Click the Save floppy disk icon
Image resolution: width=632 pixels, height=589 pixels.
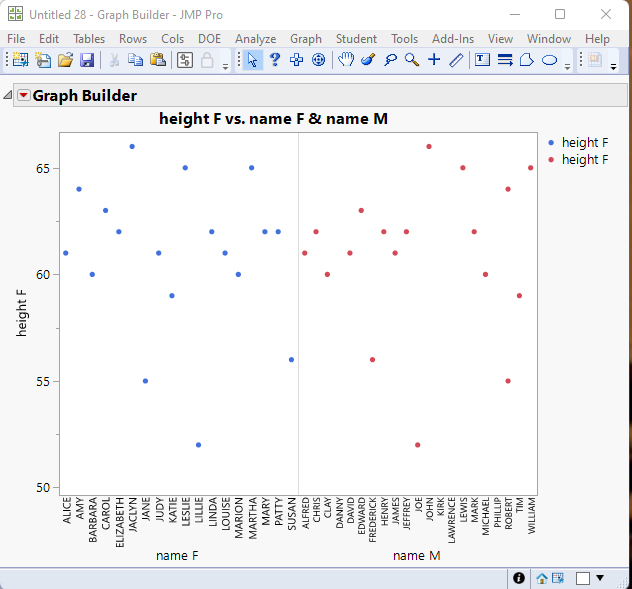(x=87, y=60)
